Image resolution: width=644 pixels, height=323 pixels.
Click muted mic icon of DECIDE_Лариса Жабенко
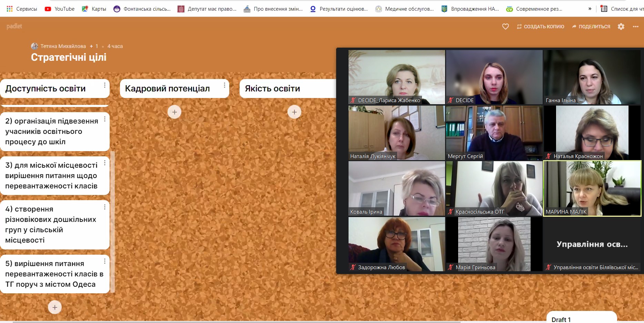point(353,100)
